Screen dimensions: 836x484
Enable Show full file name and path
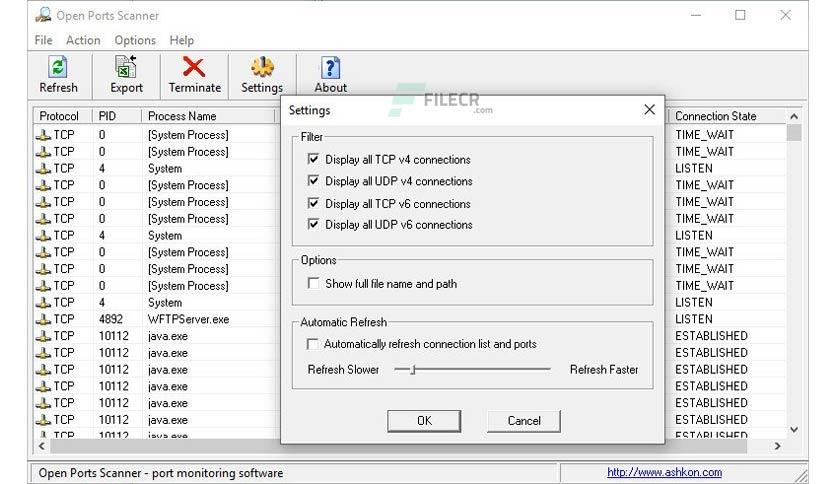314,283
